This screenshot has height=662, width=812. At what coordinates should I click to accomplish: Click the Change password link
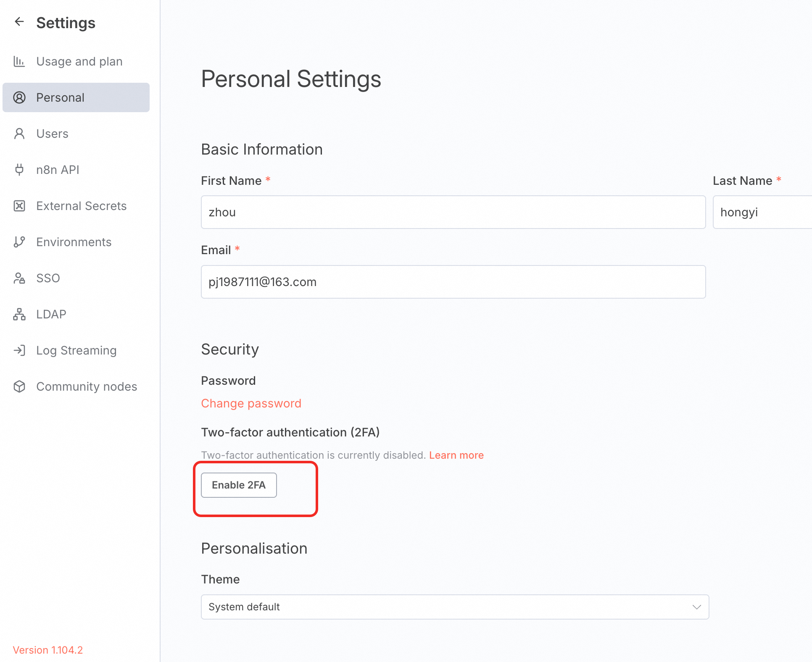(251, 403)
